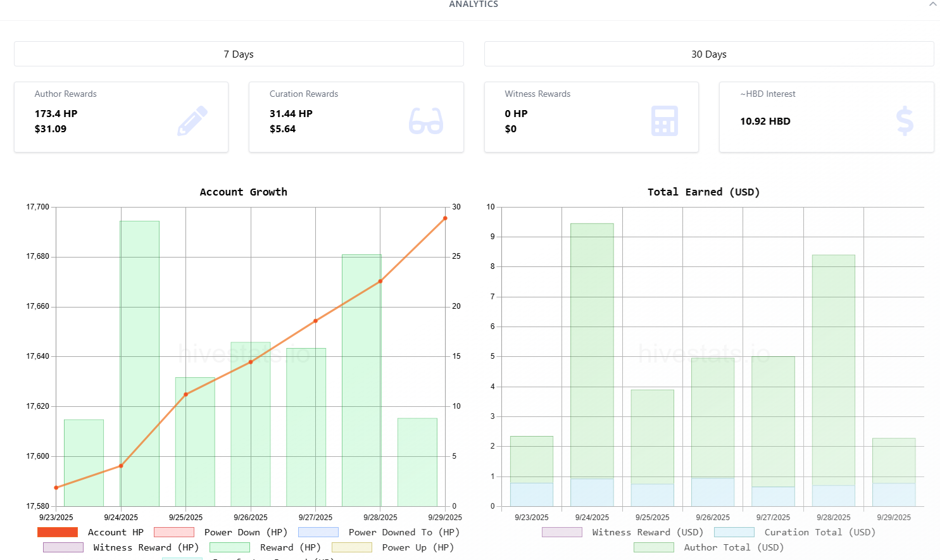Click the glasses icon in Curation Rewards card
This screenshot has height=560, width=940.
tap(425, 121)
